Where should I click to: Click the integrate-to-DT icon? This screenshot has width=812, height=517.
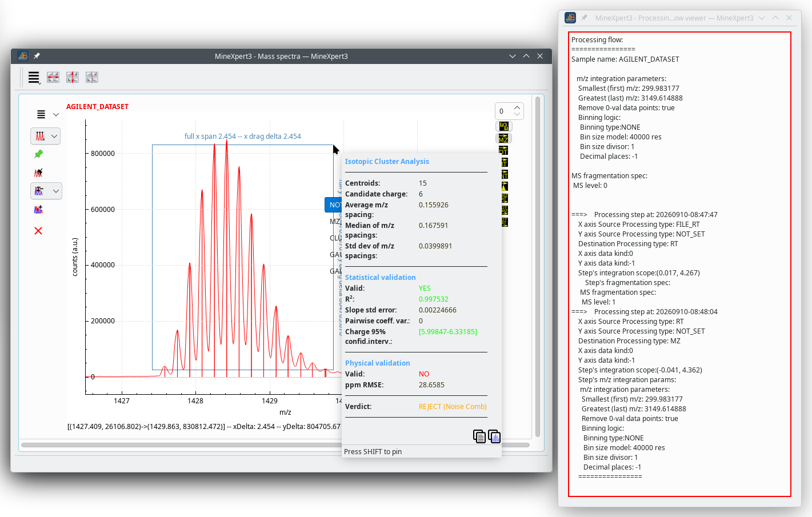(503, 150)
